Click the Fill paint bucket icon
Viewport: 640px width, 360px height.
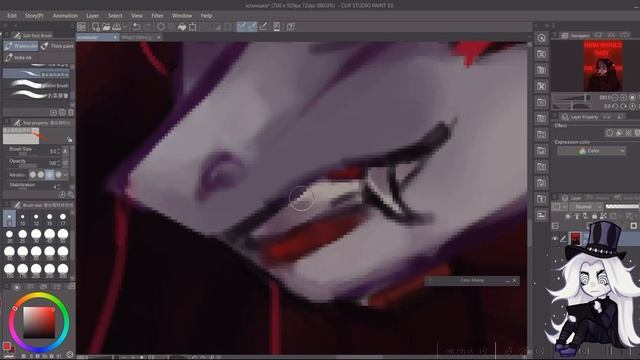pyautogui.click(x=182, y=27)
